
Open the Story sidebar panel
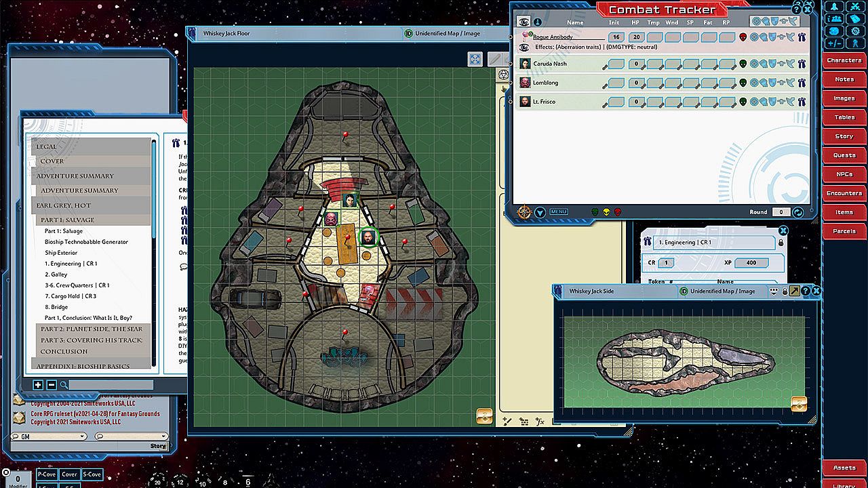coord(844,136)
